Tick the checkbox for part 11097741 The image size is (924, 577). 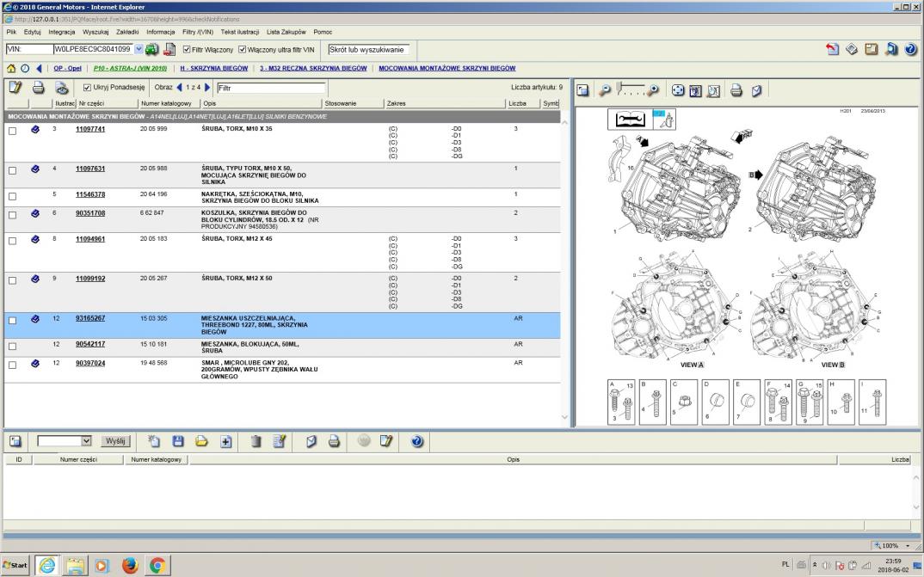[12, 131]
